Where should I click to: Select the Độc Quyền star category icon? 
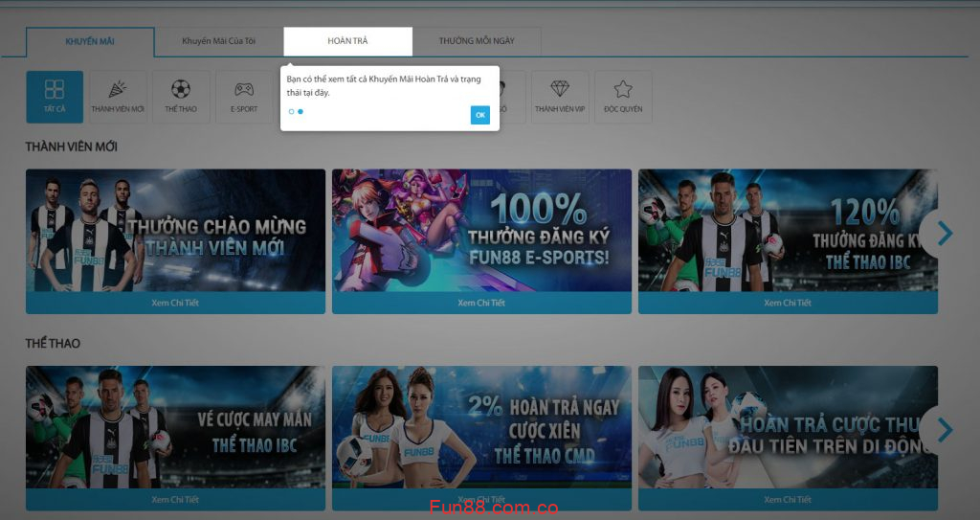[623, 97]
